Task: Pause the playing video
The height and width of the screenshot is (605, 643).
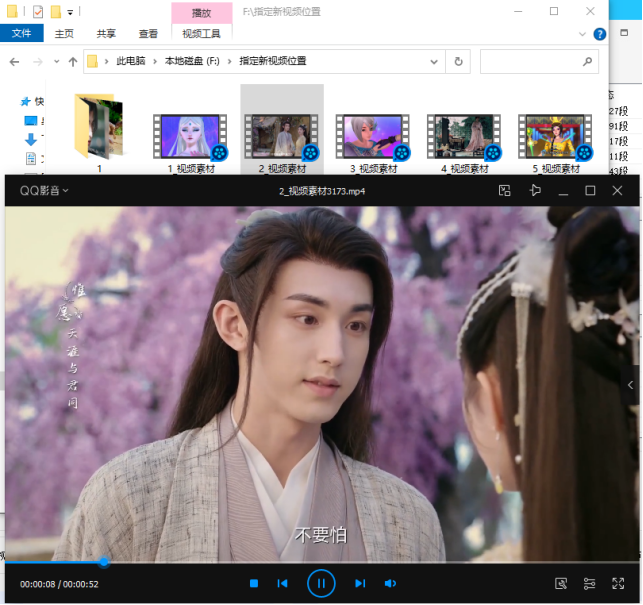Action: pos(321,583)
